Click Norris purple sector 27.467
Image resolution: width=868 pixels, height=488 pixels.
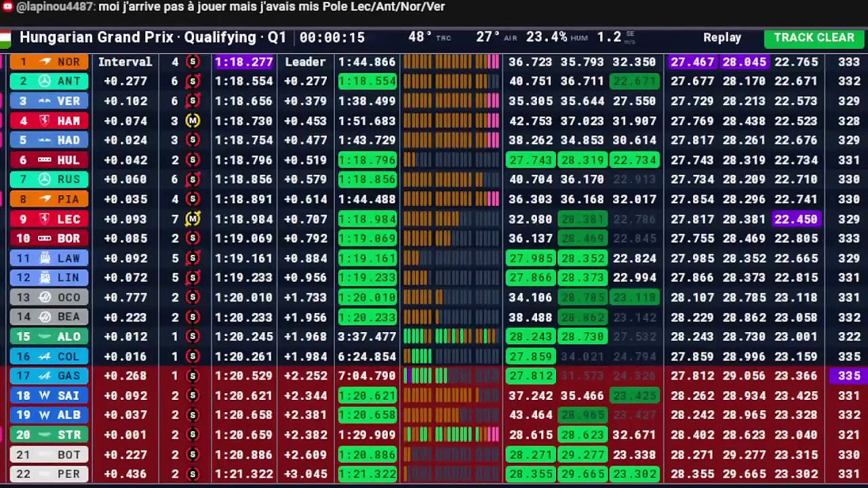692,62
